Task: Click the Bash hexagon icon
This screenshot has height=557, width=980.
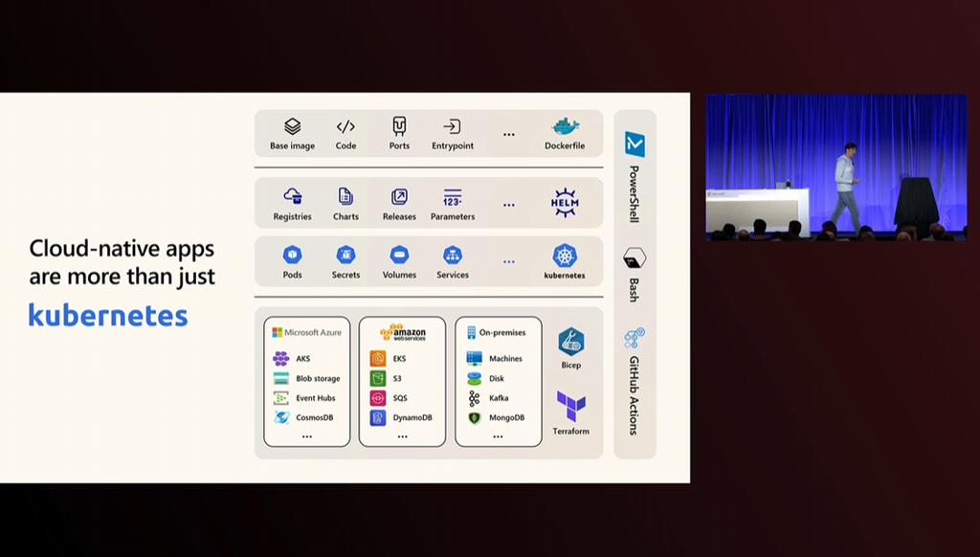Action: tap(635, 258)
